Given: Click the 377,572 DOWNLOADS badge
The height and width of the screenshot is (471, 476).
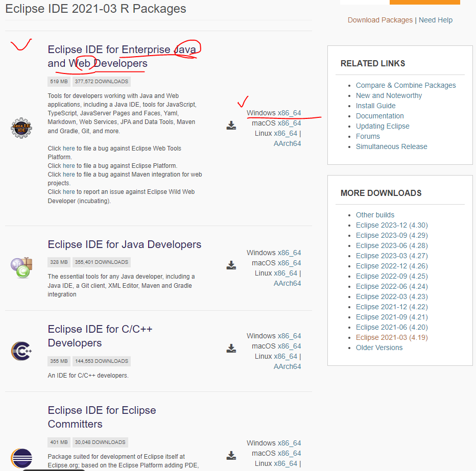Looking at the screenshot, I should tap(102, 82).
